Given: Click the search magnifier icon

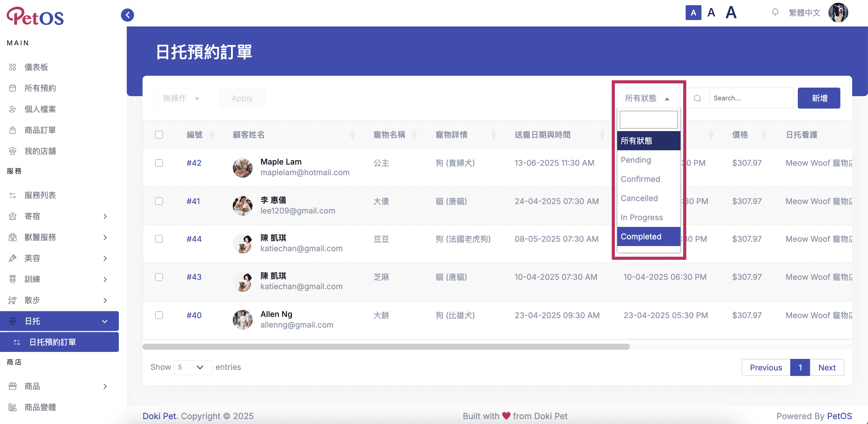Looking at the screenshot, I should click(697, 98).
